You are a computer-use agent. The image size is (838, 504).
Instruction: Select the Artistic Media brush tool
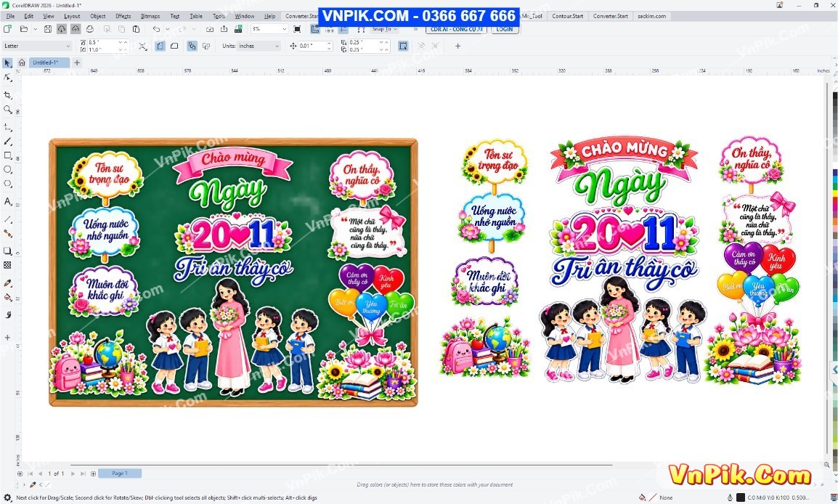pyautogui.click(x=7, y=142)
